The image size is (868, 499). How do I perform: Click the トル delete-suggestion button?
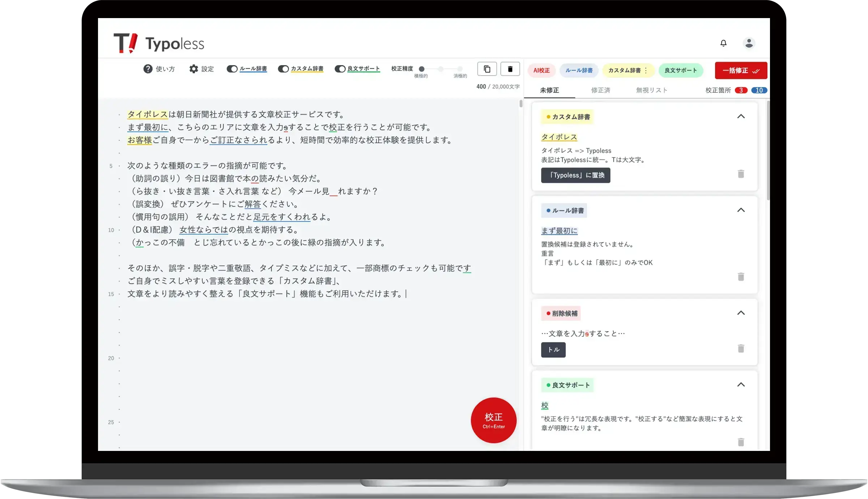point(553,350)
